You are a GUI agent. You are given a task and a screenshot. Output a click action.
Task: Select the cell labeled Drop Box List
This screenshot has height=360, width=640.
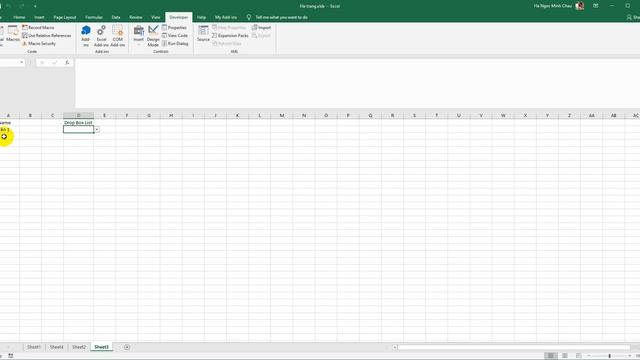(78, 122)
